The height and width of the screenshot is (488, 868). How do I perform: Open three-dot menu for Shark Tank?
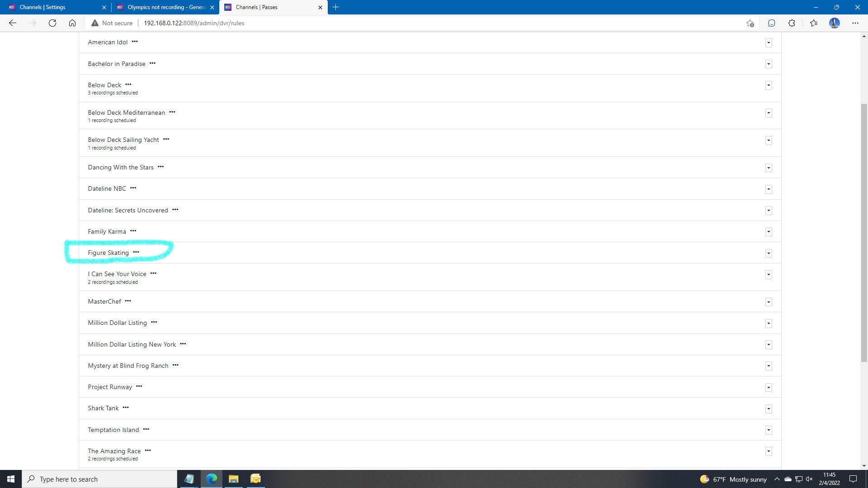pos(126,408)
